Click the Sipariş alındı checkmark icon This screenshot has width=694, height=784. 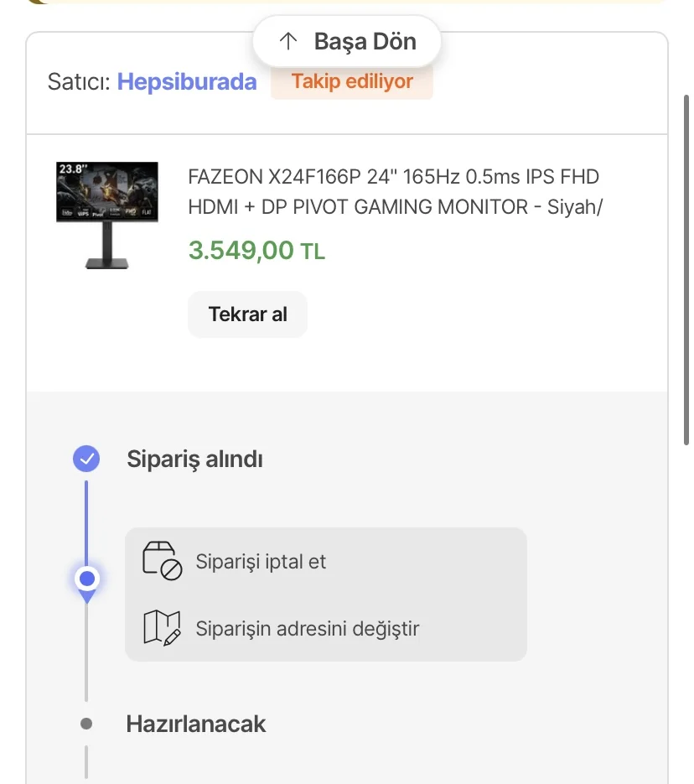pos(86,459)
